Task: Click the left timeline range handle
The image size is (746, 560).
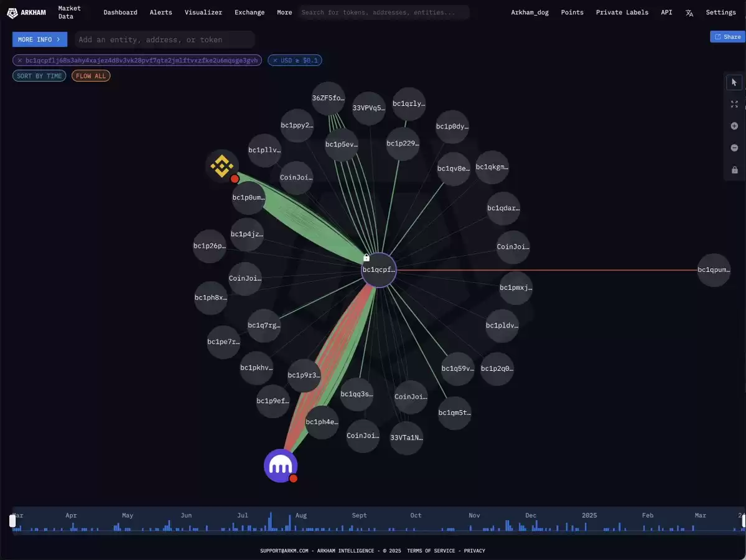Action: [x=12, y=521]
